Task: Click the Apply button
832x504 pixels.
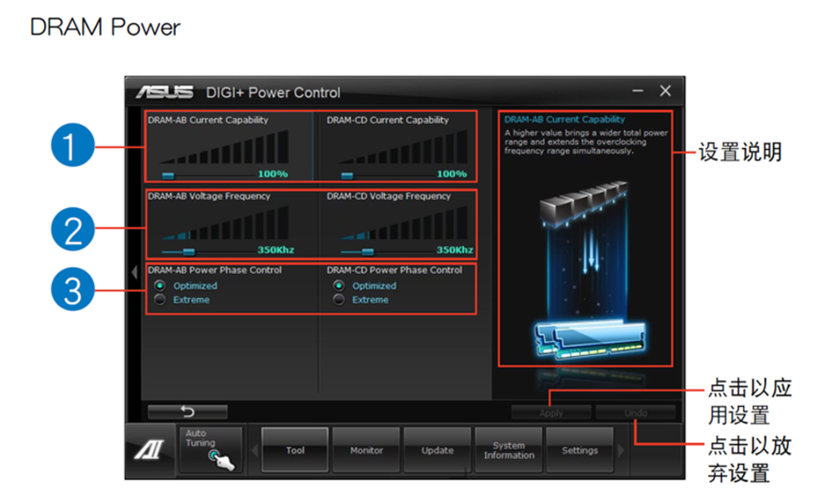Action: coord(552,413)
